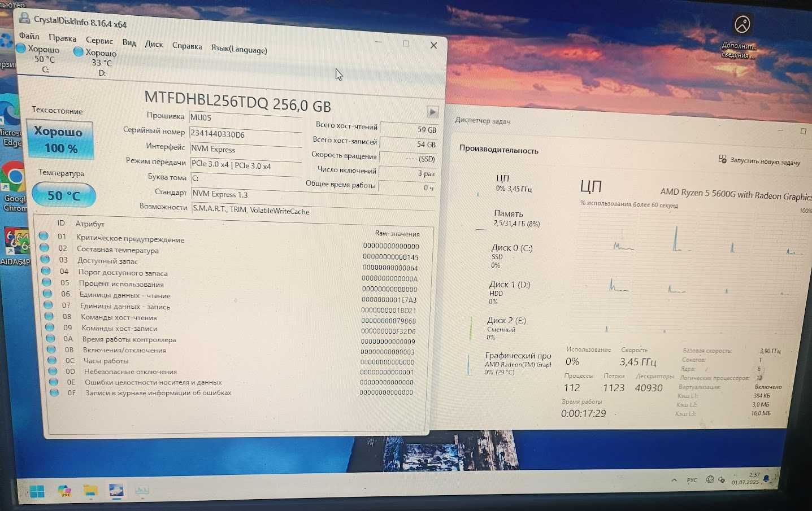The width and height of the screenshot is (812, 511).
Task: Select Диск 0 (C:) SSD in Task Manager
Action: pyautogui.click(x=511, y=256)
